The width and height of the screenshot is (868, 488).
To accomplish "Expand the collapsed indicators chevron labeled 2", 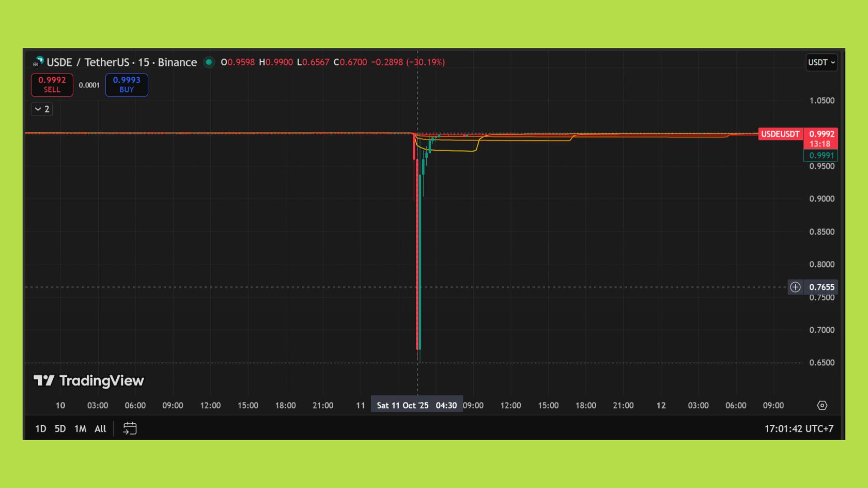I will [x=42, y=109].
